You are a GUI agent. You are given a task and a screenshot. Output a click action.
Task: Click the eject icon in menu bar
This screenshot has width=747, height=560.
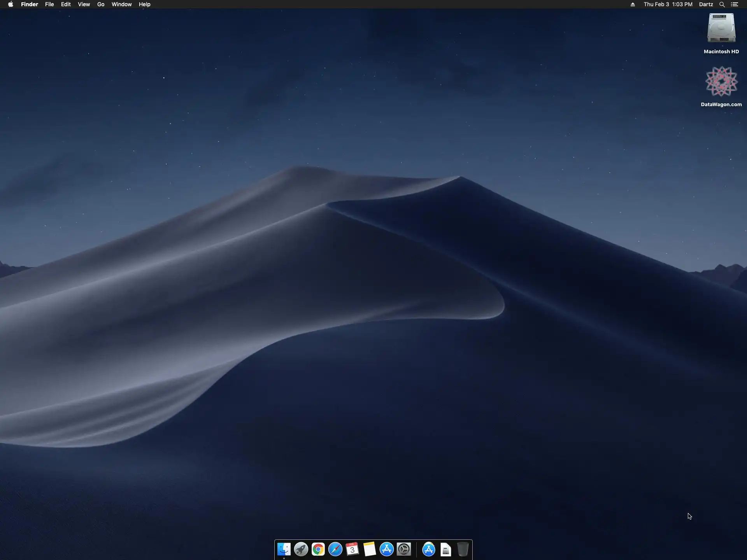point(633,4)
